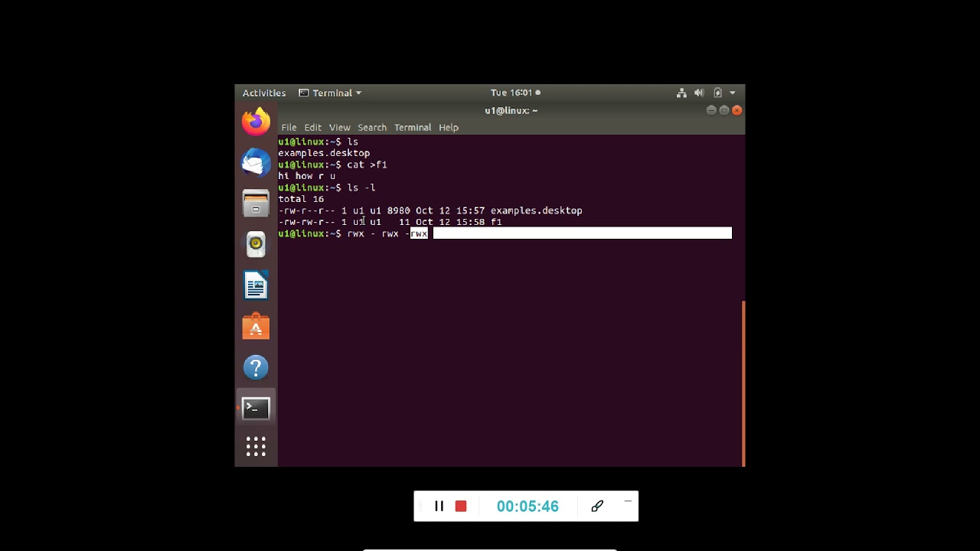Maximize the terminal window
The image size is (980, 551).
coord(724,110)
